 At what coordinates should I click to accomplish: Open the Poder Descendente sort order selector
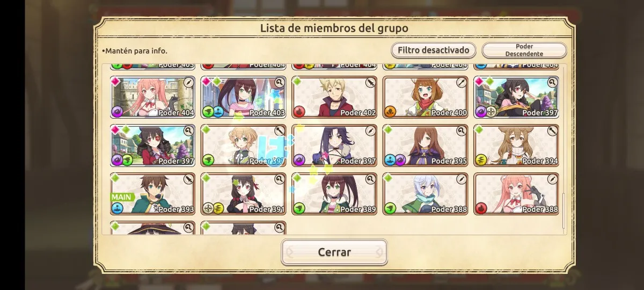point(524,50)
